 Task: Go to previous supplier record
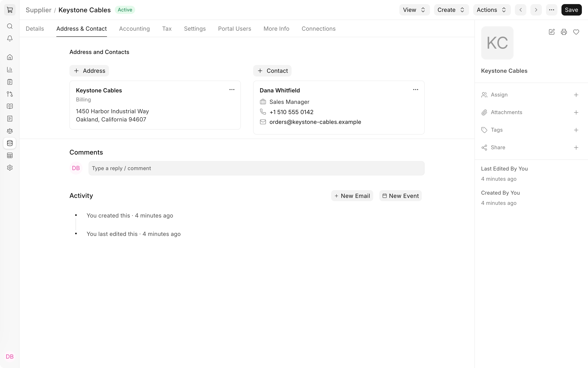click(520, 10)
